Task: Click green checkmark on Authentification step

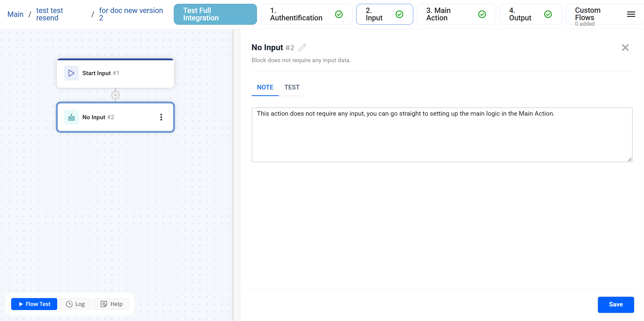Action: 339,14
